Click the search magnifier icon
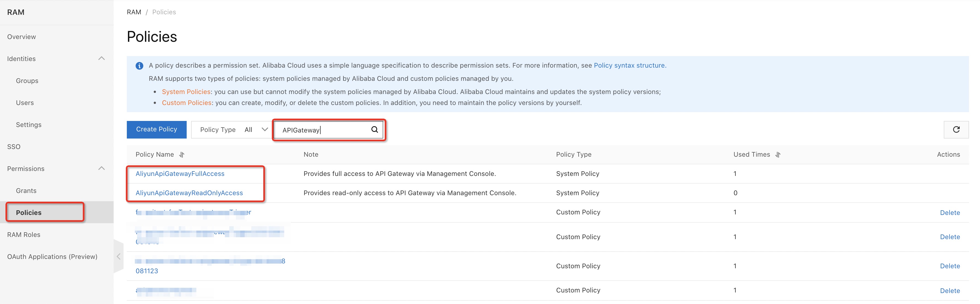Screen dimensions: 980x304 click(374, 129)
